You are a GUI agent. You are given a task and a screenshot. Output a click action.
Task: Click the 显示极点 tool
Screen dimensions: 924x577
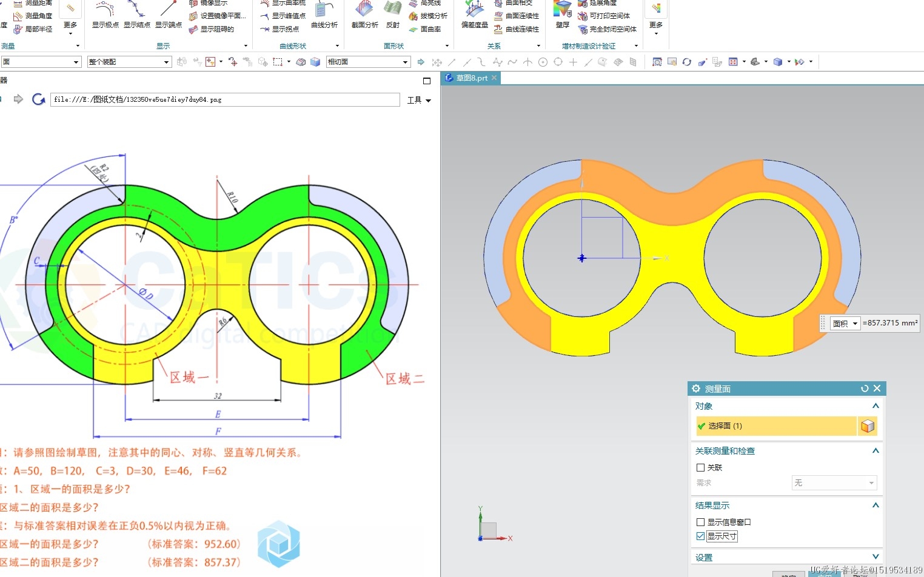pos(105,15)
